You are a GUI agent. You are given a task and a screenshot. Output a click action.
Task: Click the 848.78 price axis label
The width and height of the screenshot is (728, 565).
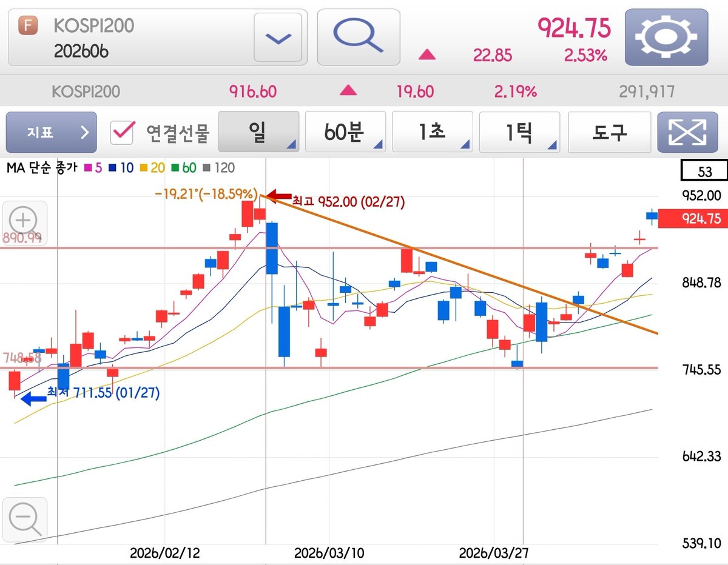click(x=701, y=282)
